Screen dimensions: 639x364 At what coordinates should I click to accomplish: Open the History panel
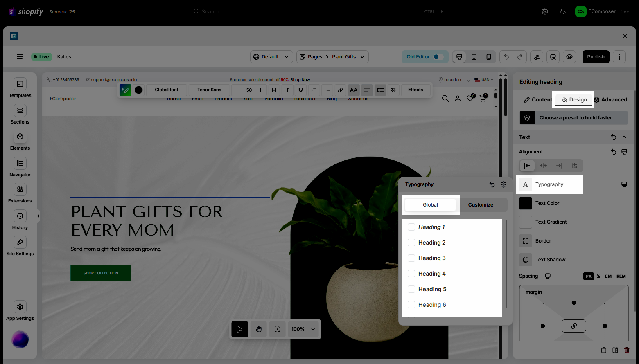(x=20, y=220)
